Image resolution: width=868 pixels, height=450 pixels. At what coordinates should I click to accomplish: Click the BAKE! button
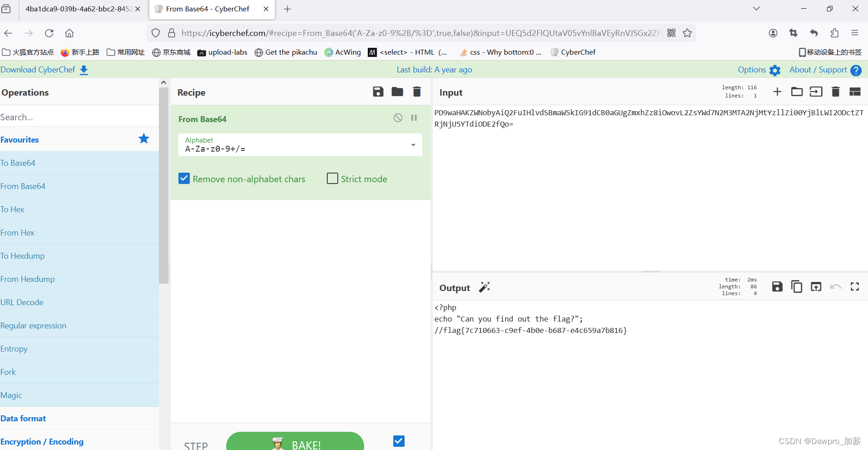(295, 442)
